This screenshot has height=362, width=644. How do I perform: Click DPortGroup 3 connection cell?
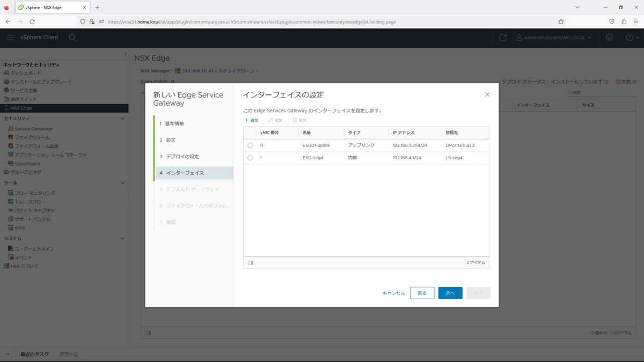click(460, 145)
